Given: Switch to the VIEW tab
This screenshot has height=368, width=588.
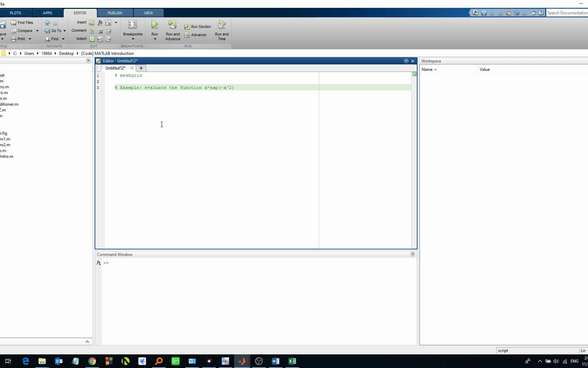Looking at the screenshot, I should [x=148, y=13].
